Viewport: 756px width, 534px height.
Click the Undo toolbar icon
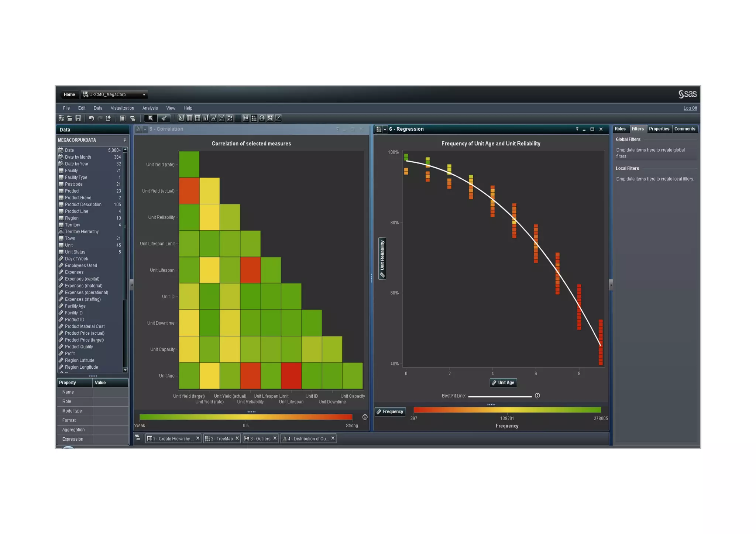(91, 118)
